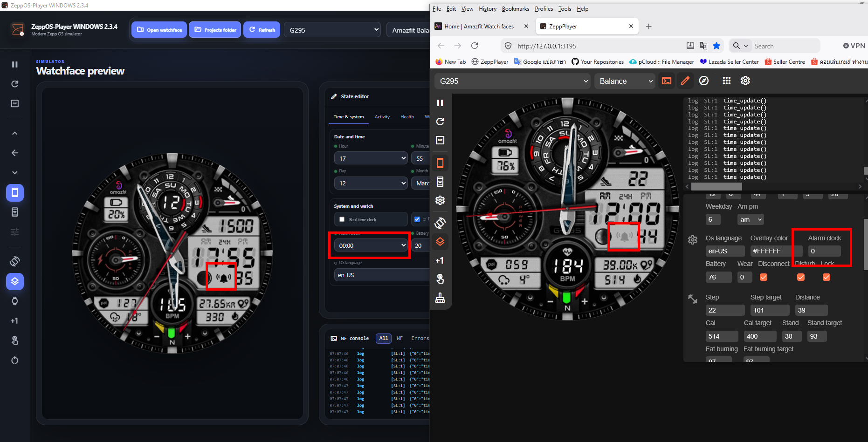Select the All filter in WF console
Image resolution: width=868 pixels, height=442 pixels.
384,338
